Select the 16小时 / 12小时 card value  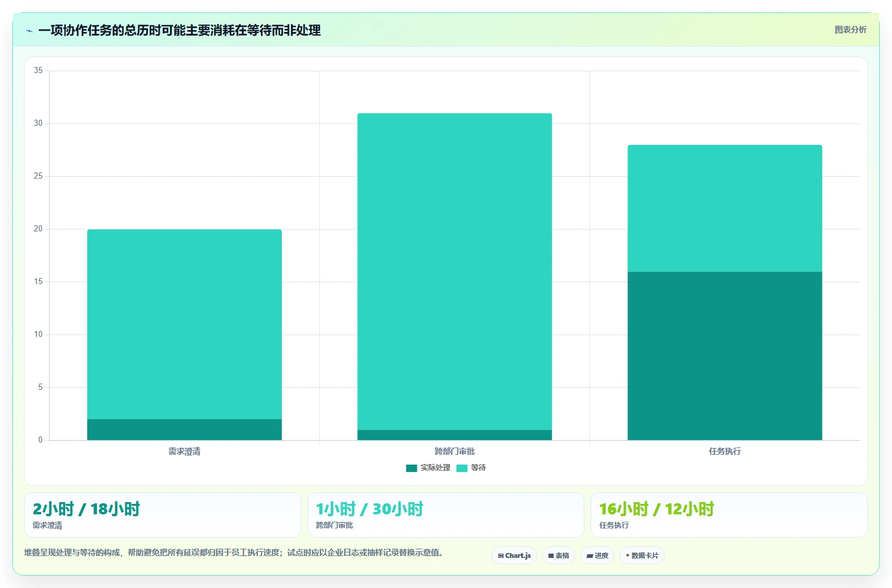[x=656, y=509]
